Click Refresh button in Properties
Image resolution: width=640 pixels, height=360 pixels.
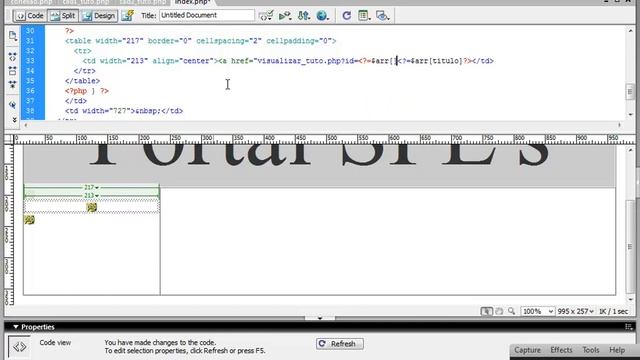click(x=340, y=344)
